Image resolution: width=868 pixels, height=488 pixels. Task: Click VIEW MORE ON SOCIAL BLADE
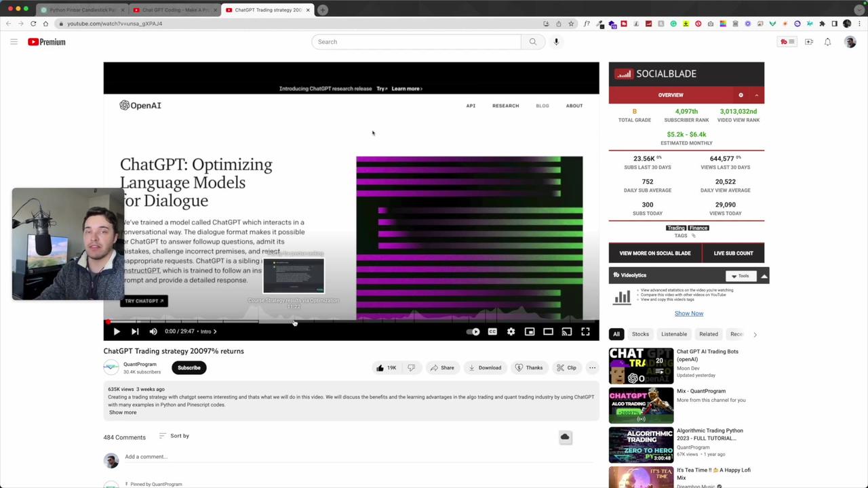[x=654, y=253]
